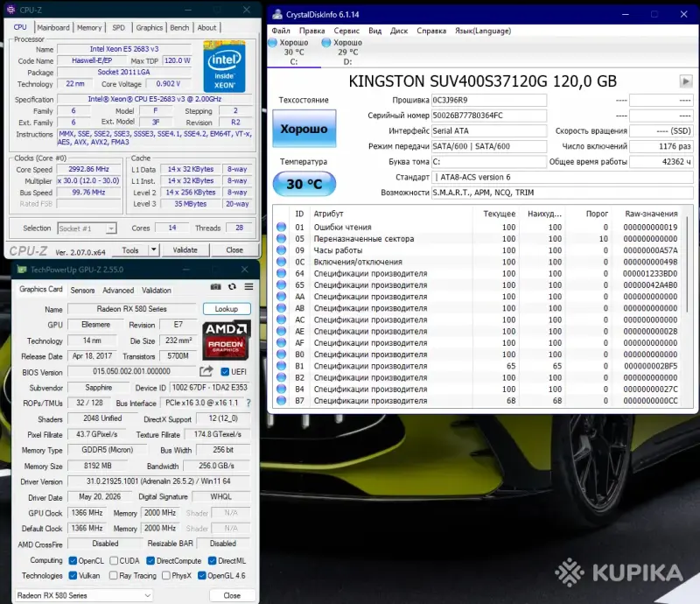Toggle the DirectCompute checkbox
Image resolution: width=700 pixels, height=604 pixels.
tap(150, 560)
